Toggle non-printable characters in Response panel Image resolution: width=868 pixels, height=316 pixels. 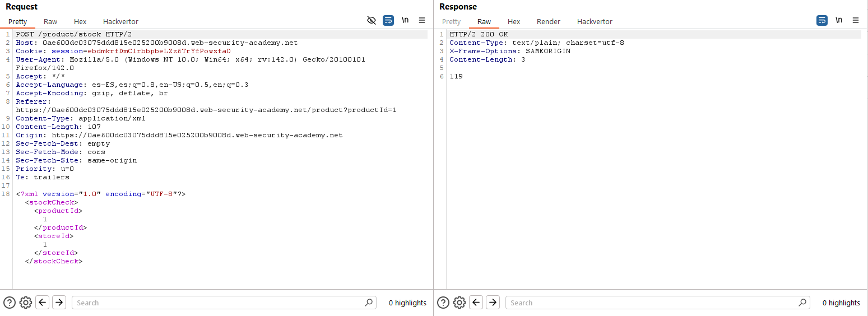(x=839, y=21)
